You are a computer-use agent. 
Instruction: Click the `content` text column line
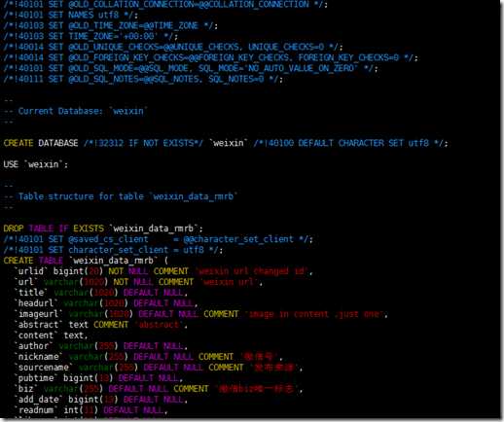click(51, 335)
